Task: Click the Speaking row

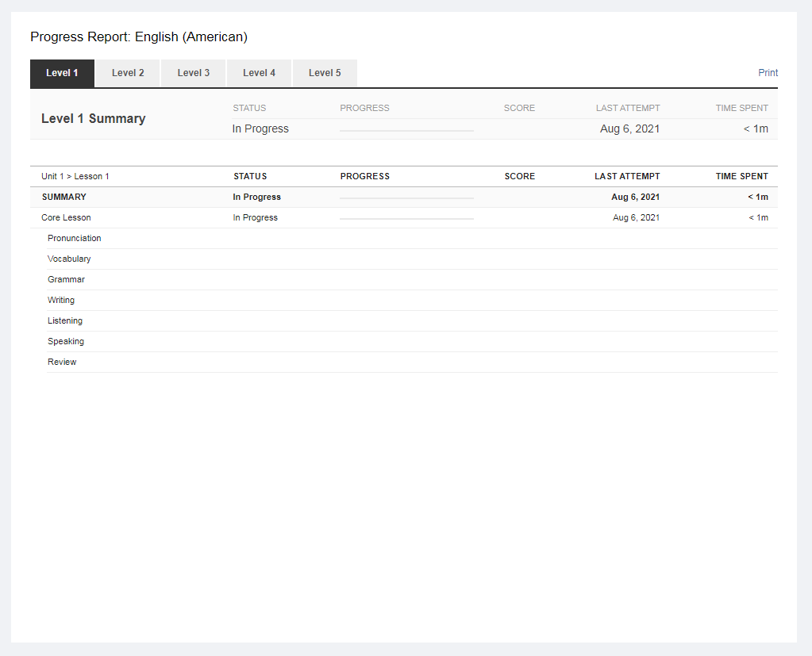Action: (x=66, y=342)
